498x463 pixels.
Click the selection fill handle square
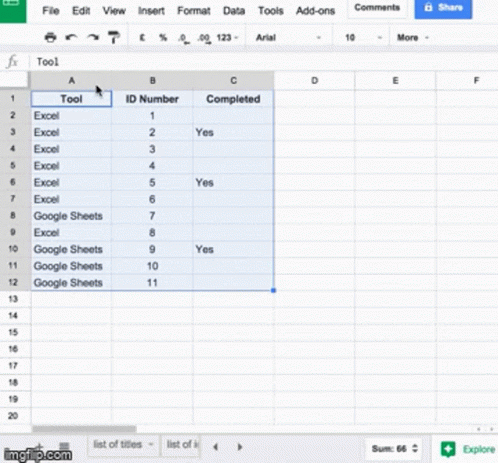click(274, 291)
